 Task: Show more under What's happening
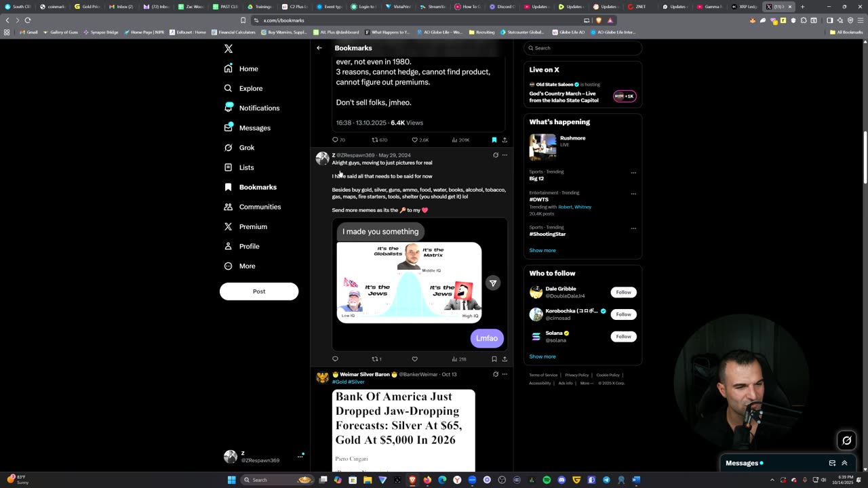[x=542, y=250]
